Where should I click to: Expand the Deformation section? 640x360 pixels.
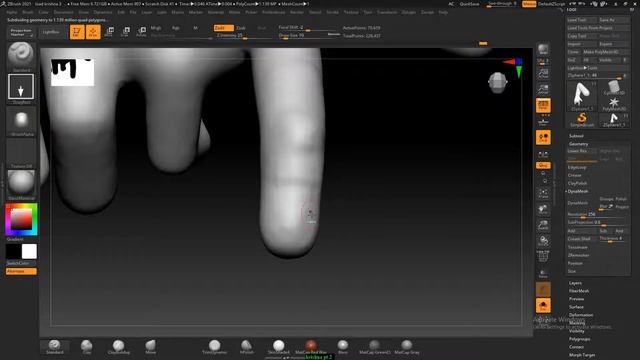[581, 315]
